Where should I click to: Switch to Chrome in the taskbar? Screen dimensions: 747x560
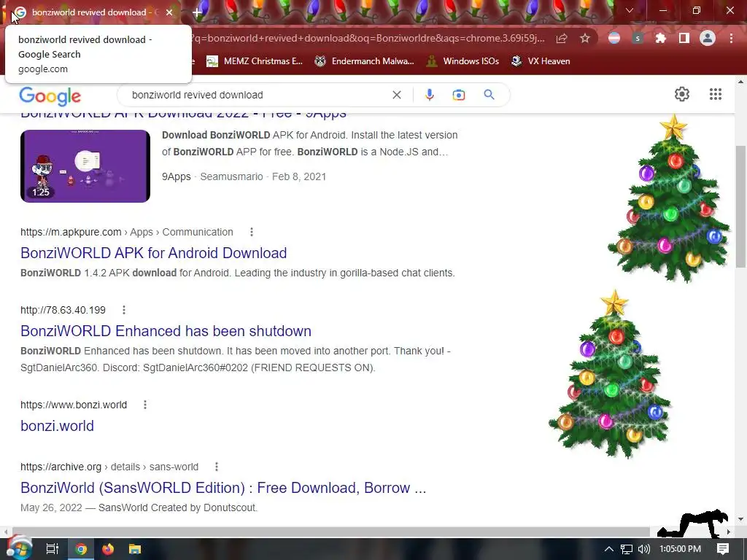(x=81, y=549)
